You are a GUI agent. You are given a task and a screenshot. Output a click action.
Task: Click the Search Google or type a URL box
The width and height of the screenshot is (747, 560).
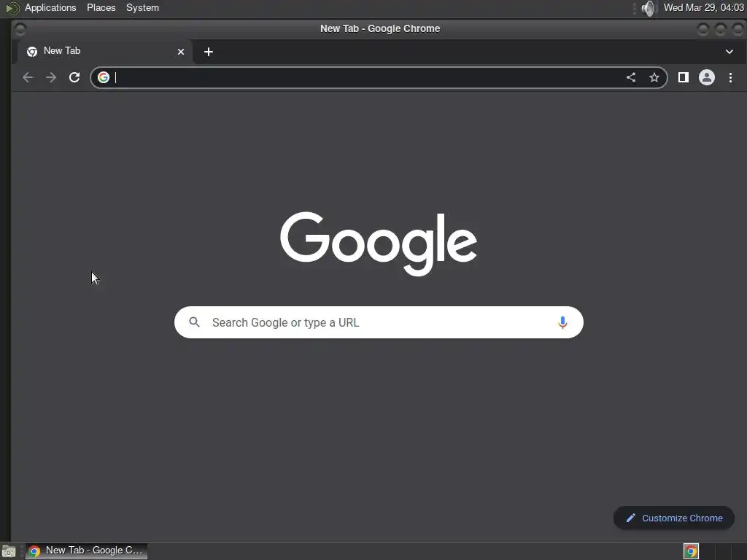point(379,322)
